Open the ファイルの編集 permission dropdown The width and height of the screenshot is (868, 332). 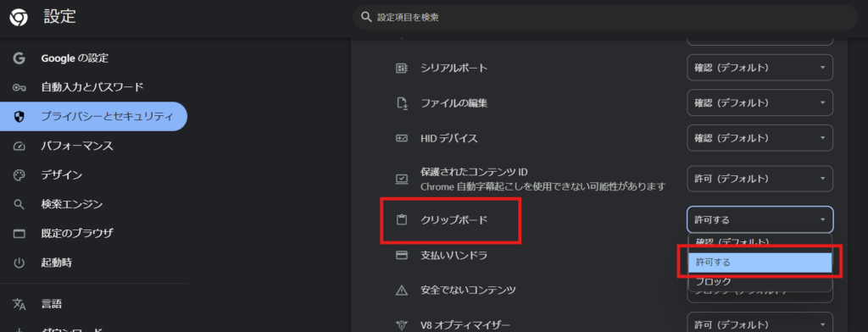click(x=760, y=103)
